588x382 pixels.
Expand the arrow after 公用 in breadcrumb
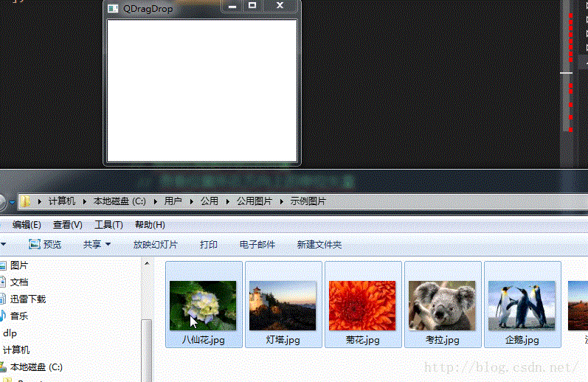point(228,201)
